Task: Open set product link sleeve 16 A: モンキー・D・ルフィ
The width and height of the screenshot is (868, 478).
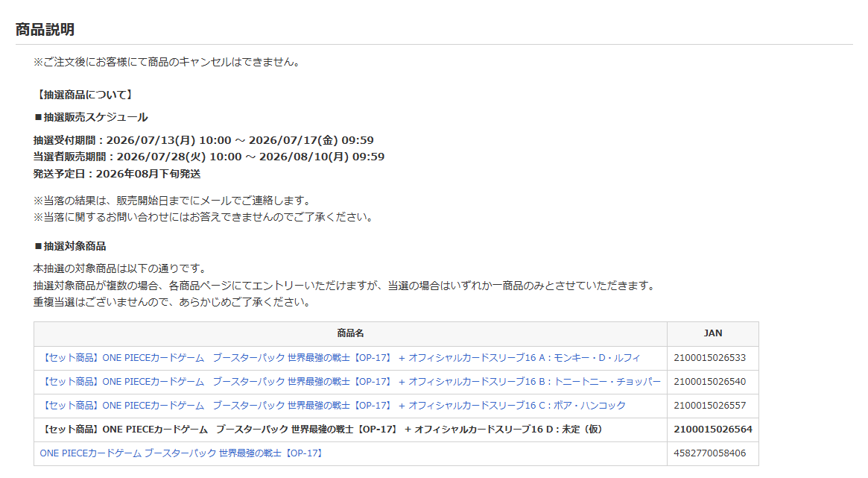Action: (x=340, y=358)
